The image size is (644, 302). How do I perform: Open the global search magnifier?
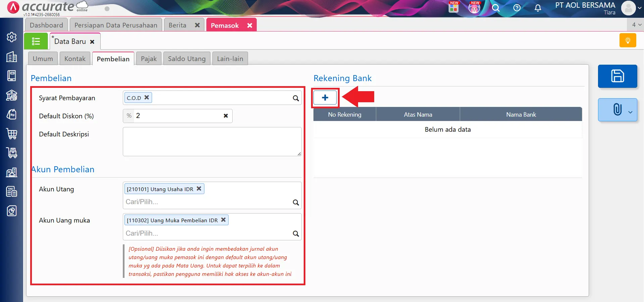(496, 8)
